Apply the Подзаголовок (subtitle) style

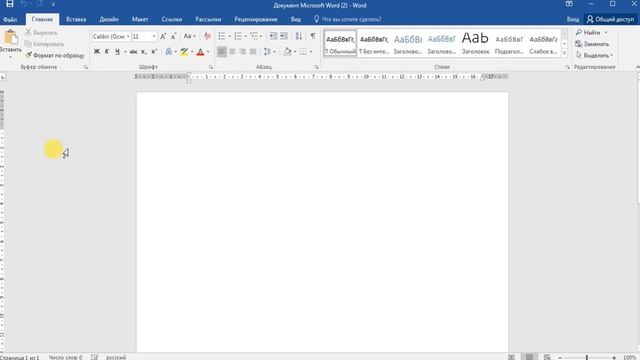pos(509,43)
